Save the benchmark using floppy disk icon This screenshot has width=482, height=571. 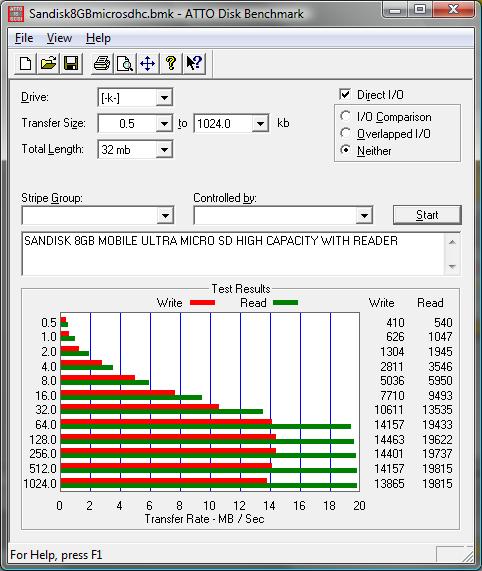(x=71, y=63)
